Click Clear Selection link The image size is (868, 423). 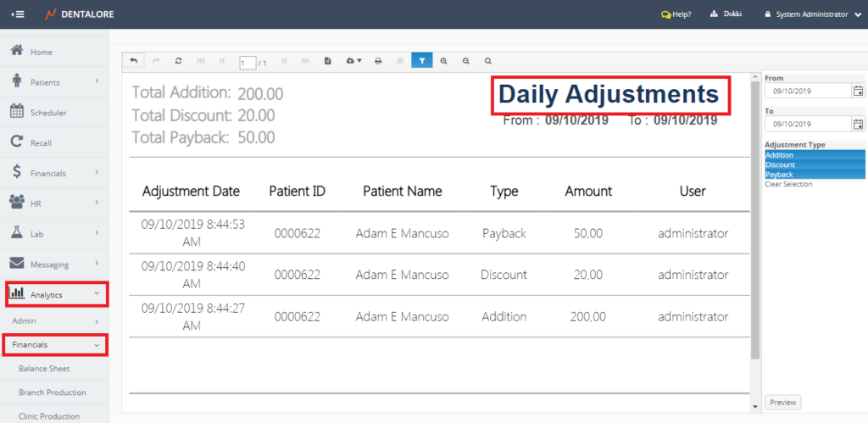click(788, 184)
